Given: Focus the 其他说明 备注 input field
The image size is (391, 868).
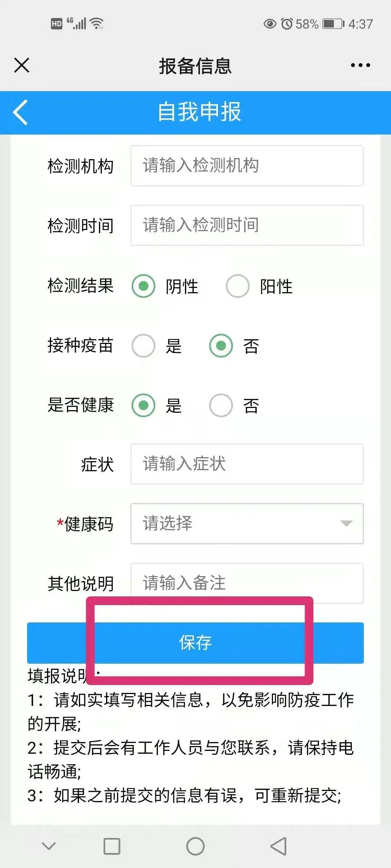Looking at the screenshot, I should 247,583.
